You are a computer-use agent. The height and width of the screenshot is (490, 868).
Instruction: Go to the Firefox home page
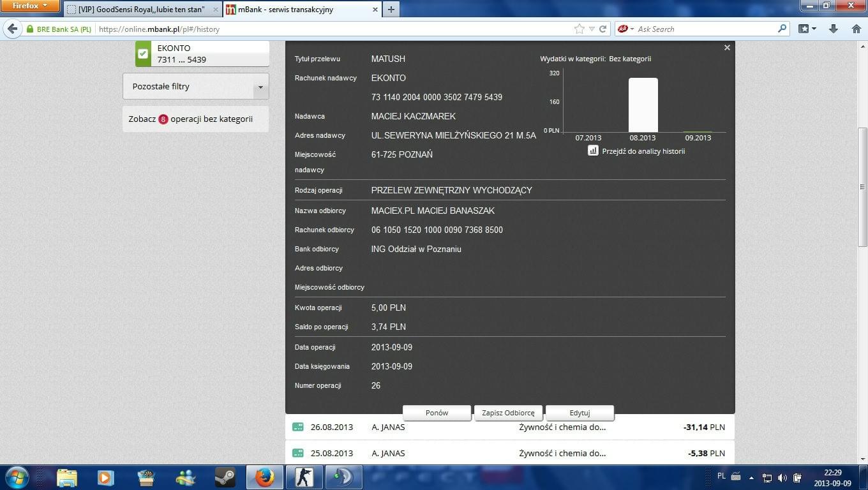point(857,29)
